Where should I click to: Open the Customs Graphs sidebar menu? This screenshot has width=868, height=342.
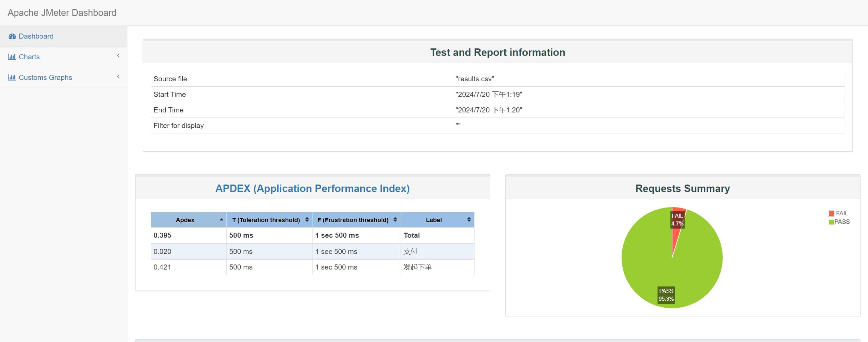[45, 78]
